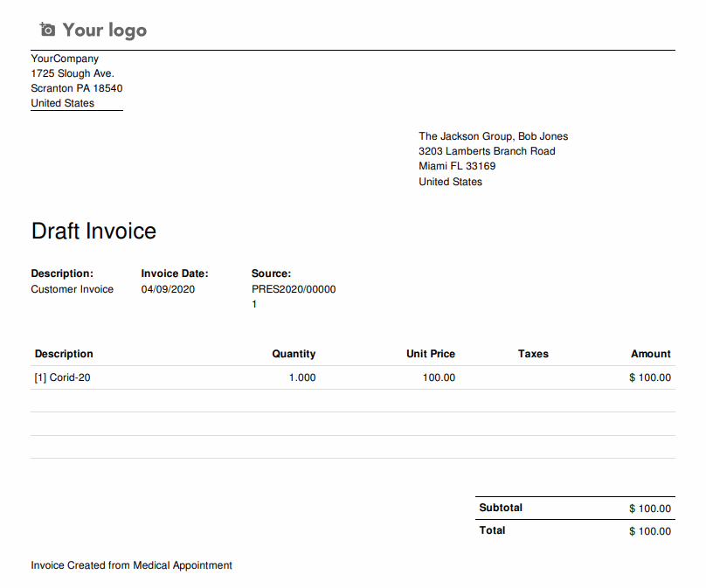Image resolution: width=706 pixels, height=588 pixels.
Task: Click the Draft Invoice heading
Action: tap(93, 232)
